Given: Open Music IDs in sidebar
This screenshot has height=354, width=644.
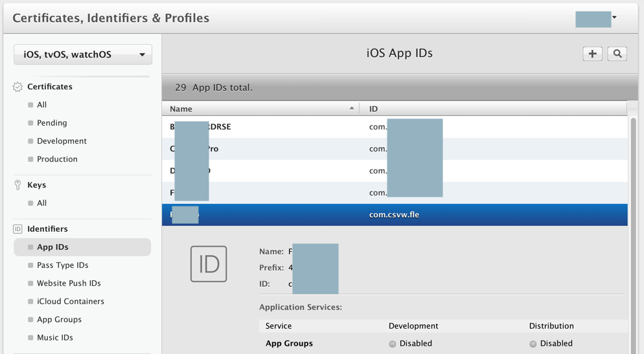Looking at the screenshot, I should point(54,338).
